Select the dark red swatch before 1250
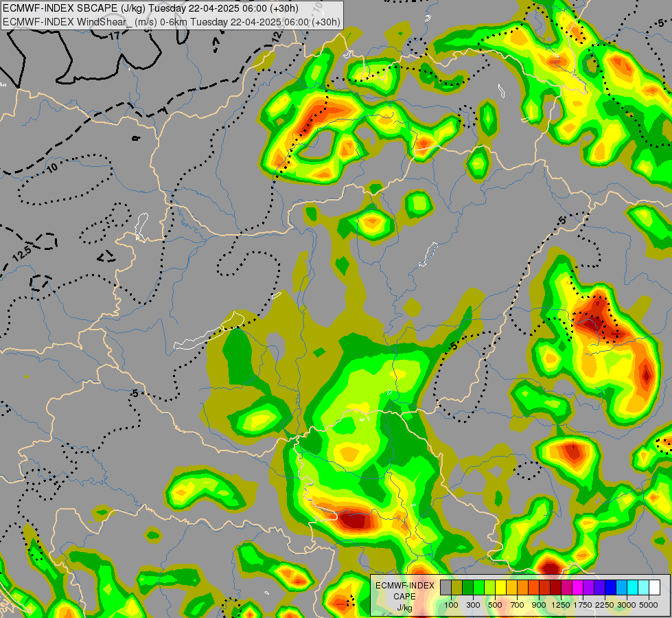 click(555, 587)
